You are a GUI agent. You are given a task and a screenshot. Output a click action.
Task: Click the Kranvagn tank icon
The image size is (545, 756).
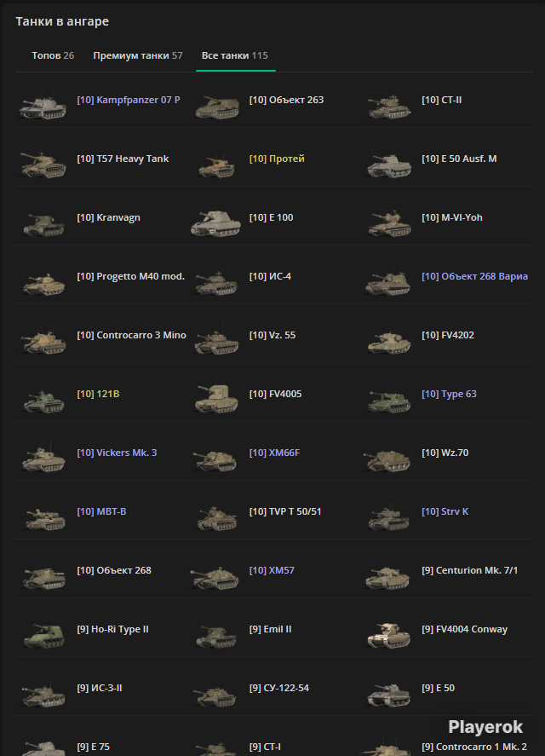(x=43, y=224)
